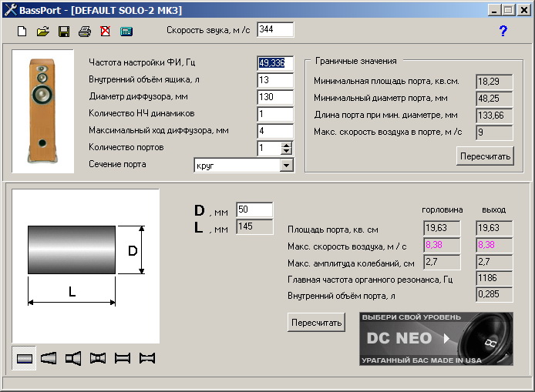Click the throat port area value 19,63
The height and width of the screenshot is (392, 535).
coord(442,228)
